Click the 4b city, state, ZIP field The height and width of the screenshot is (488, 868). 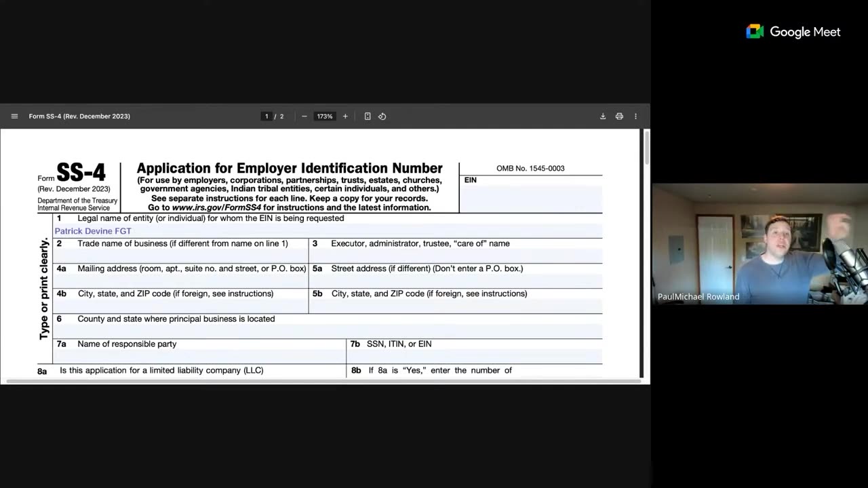[180, 306]
